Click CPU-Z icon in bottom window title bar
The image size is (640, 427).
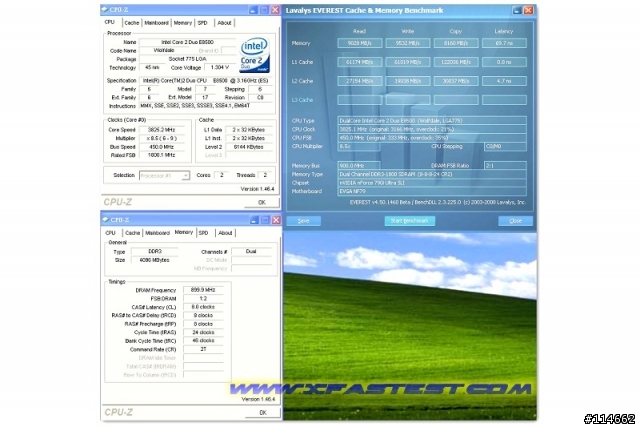coord(105,220)
